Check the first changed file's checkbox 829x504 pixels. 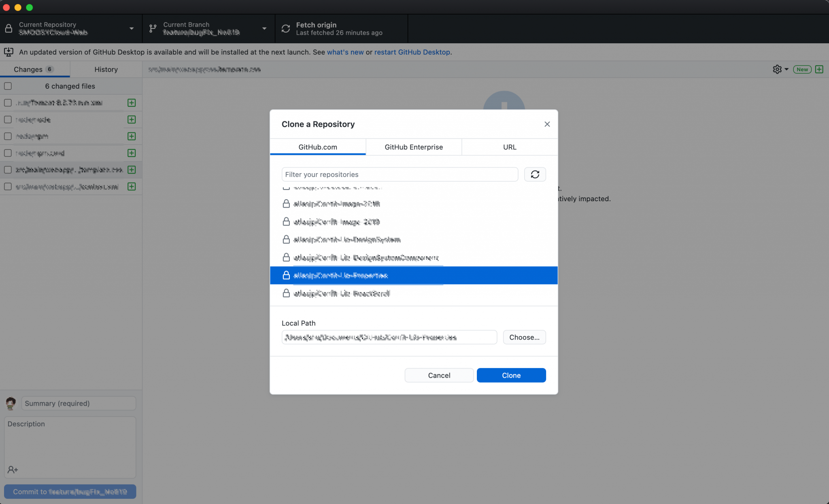8,102
